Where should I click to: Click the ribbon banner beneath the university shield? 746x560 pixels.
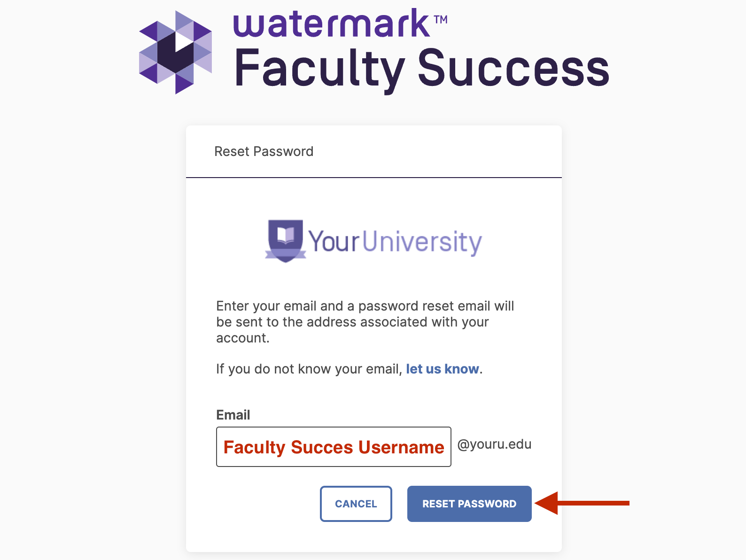click(286, 255)
